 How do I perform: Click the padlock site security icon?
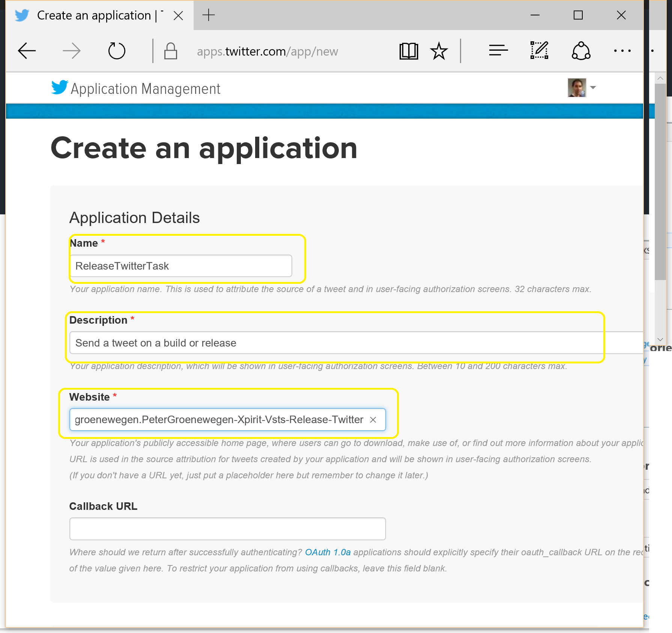point(171,51)
